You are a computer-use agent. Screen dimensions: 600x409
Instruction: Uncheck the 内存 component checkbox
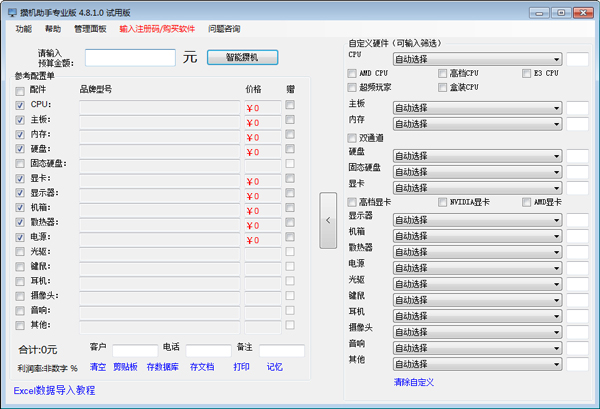click(20, 134)
